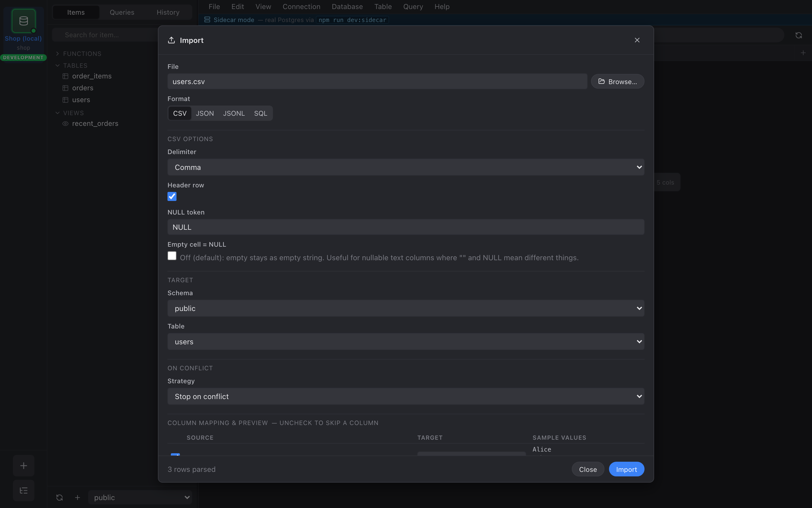Click the table icon beside orders
Screen dimensions: 812x508
65,88
